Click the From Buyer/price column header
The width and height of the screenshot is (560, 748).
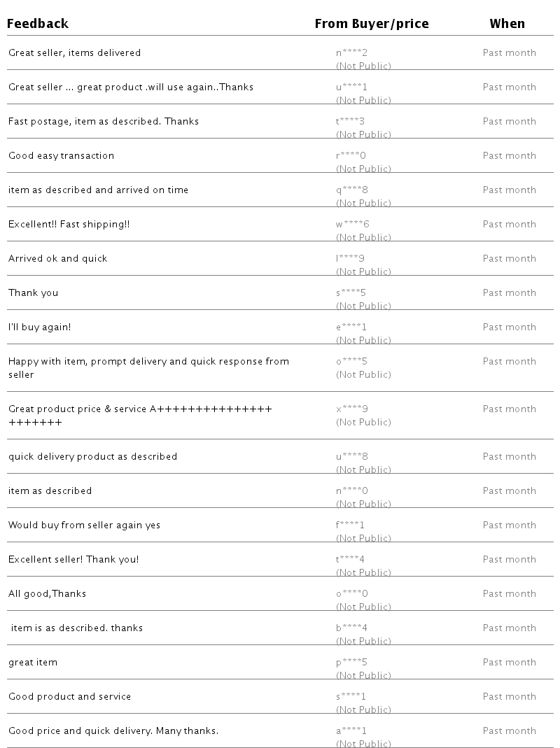[371, 24]
